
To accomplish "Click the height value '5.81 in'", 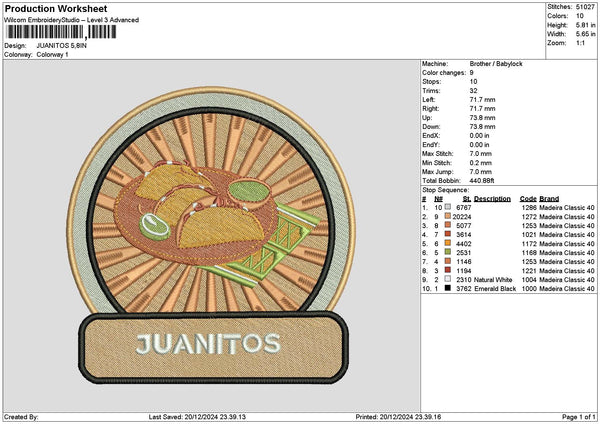I will click(x=585, y=25).
